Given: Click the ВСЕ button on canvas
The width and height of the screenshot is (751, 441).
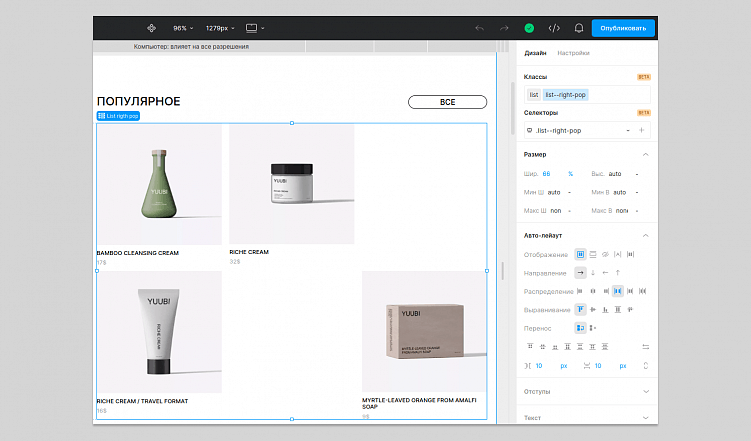Looking at the screenshot, I should (447, 102).
